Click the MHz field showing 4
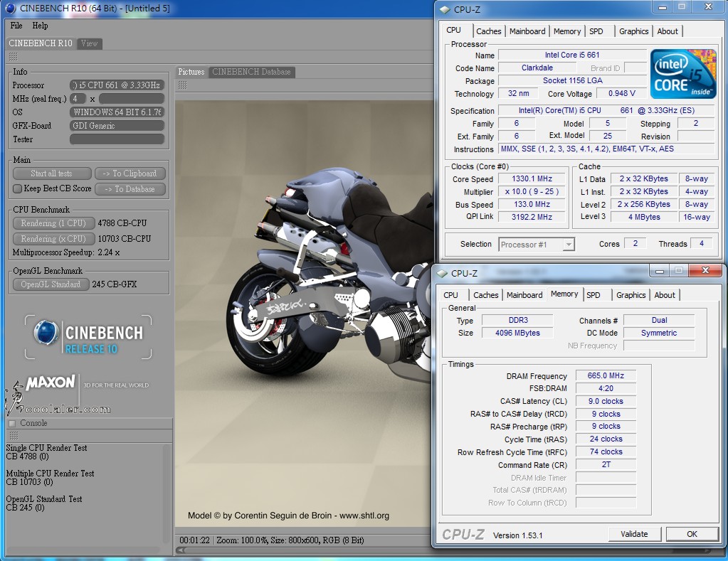Screen dimensions: 728x561 click(x=78, y=99)
